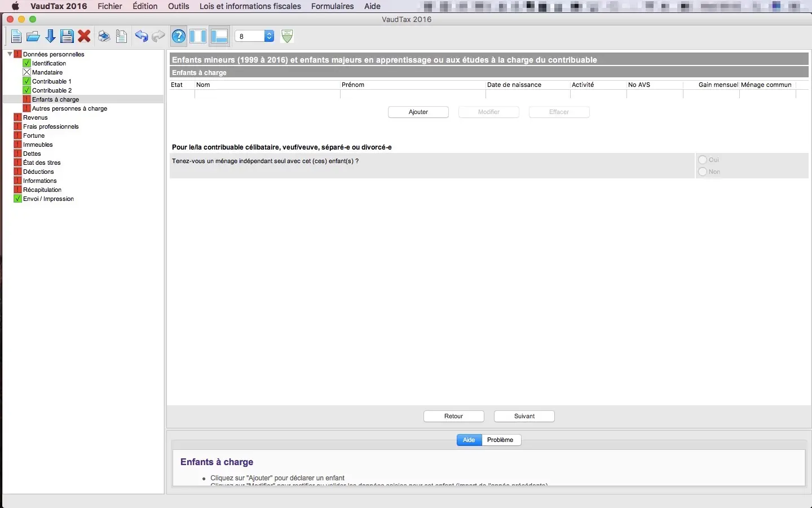Click the paperclip attachments icon
Viewport: 812px width, 508px height.
click(x=121, y=37)
